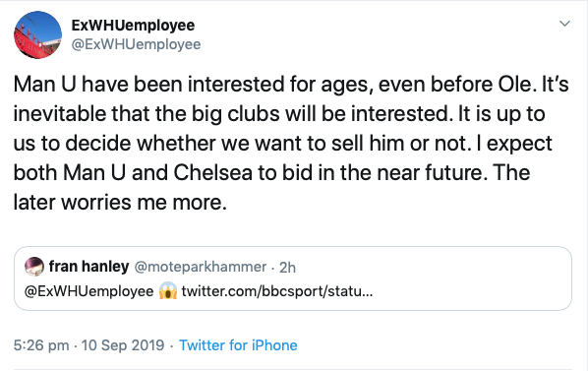Click the ExWHUemployee display name

click(133, 26)
